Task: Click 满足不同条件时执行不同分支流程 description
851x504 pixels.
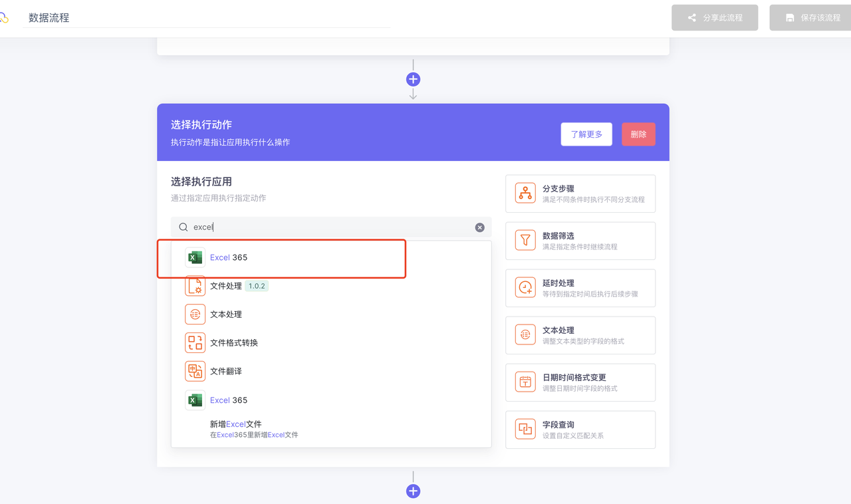Action: 594,199
